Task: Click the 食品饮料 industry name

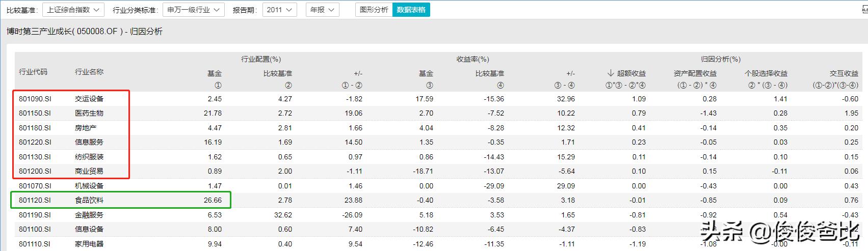Action: click(x=89, y=200)
